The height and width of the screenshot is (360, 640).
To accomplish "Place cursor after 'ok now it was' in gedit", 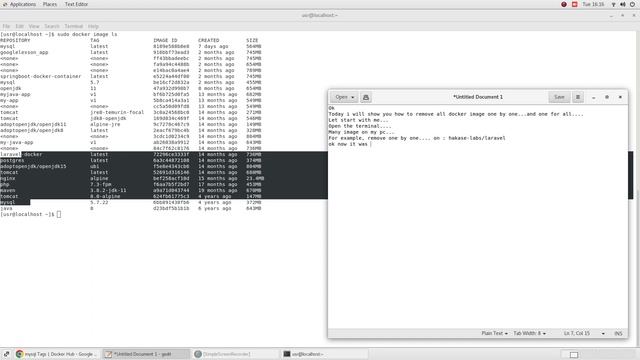I will 371,144.
